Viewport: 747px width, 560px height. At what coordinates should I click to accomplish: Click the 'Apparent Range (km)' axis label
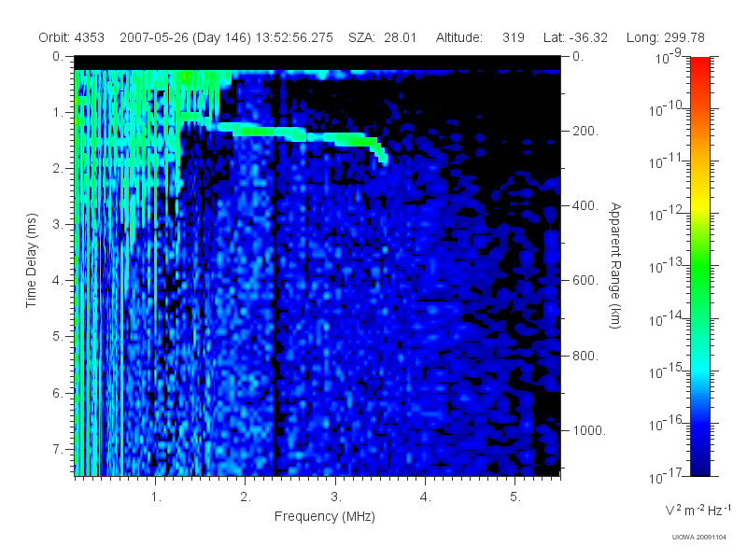point(615,266)
